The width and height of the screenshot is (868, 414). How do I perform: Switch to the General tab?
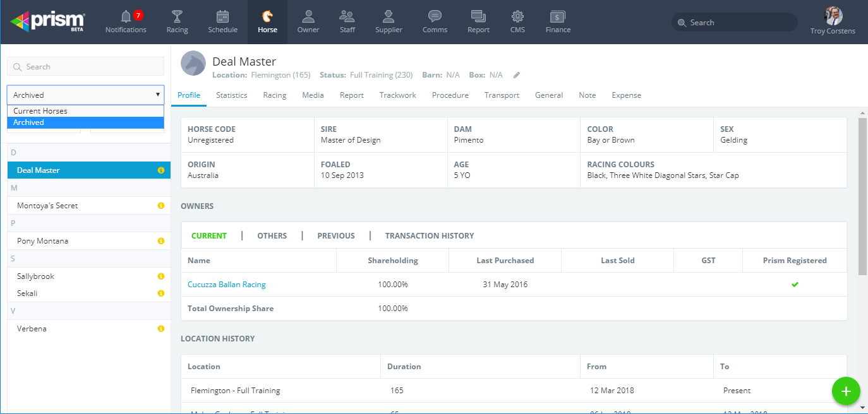549,95
